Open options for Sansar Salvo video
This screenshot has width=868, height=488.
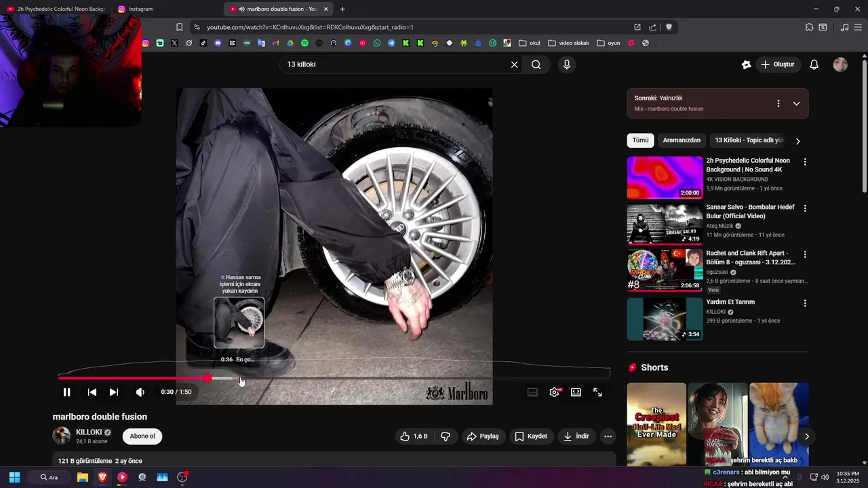(805, 208)
